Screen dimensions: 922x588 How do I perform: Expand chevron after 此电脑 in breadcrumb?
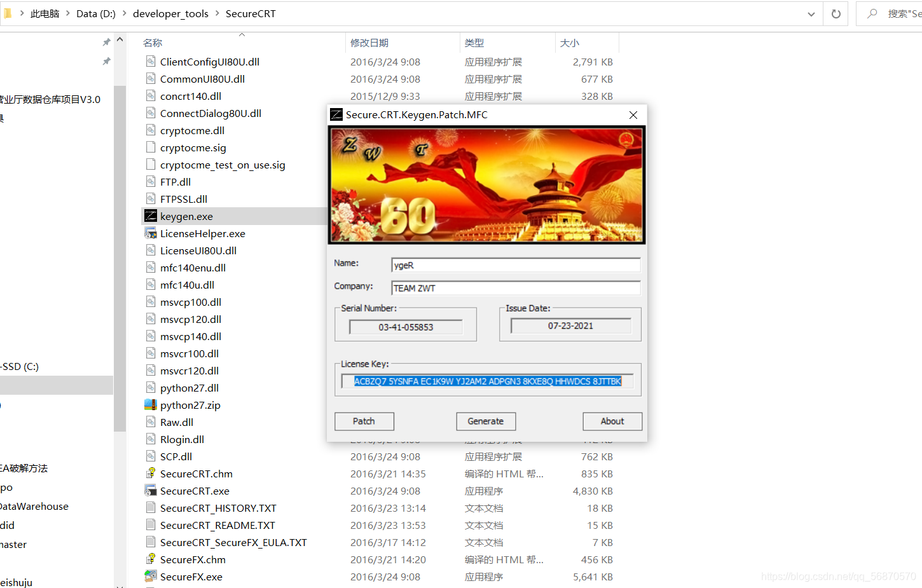[68, 13]
